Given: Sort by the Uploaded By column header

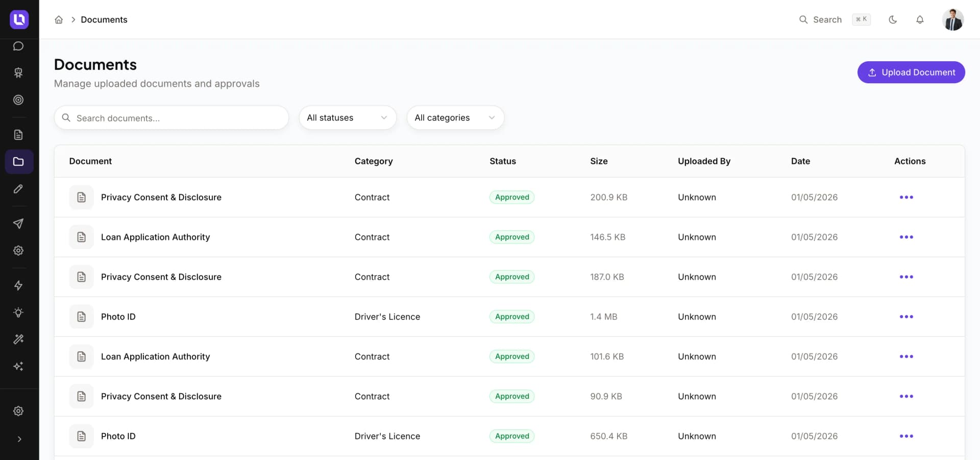Looking at the screenshot, I should pos(704,161).
